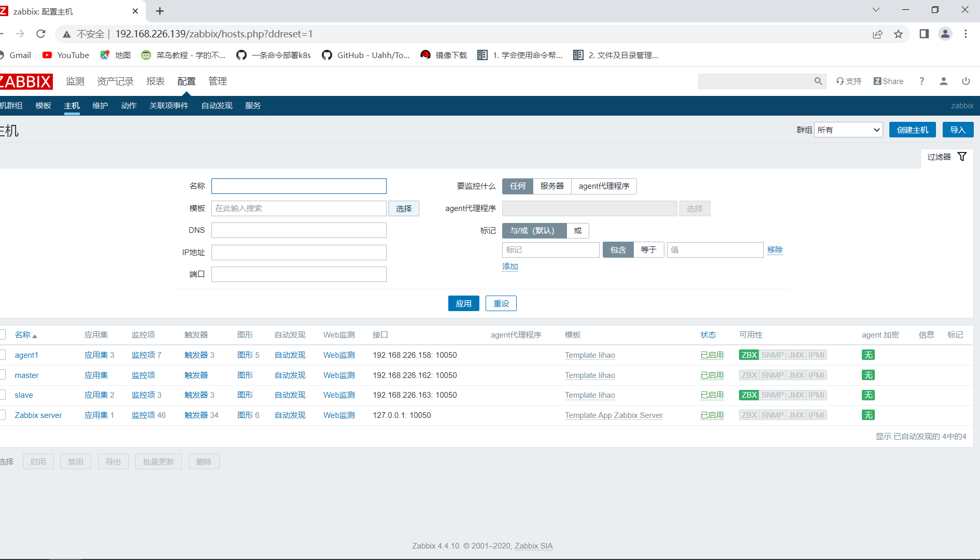Switch to the 模板 submenu

click(x=44, y=106)
